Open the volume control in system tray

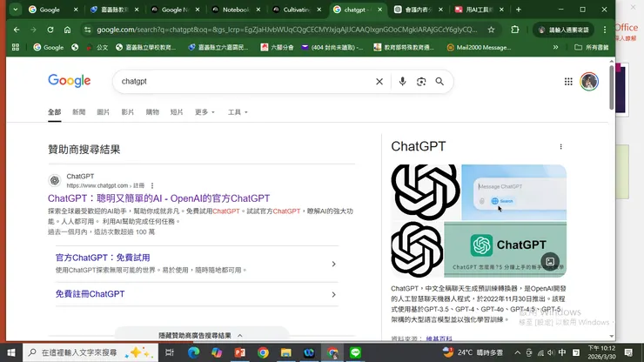pos(551,352)
